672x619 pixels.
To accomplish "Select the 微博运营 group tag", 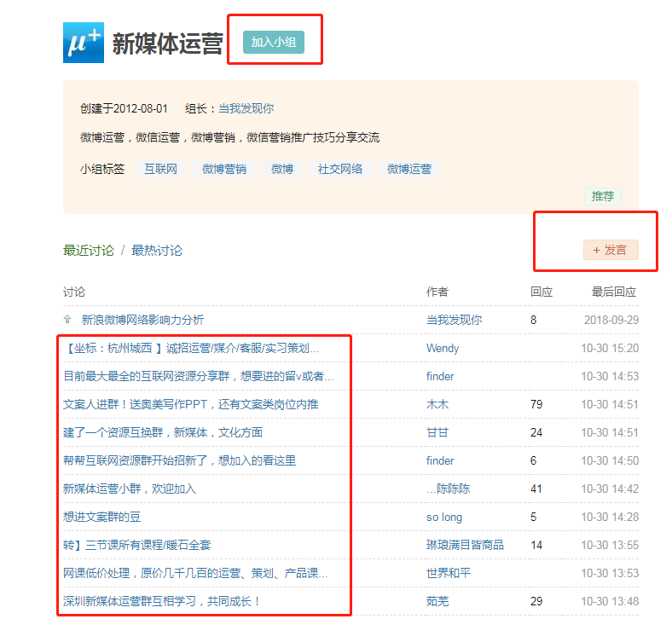I will click(409, 169).
